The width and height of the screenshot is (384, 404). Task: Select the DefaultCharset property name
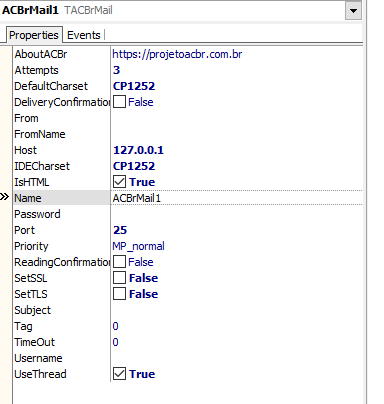(x=51, y=86)
